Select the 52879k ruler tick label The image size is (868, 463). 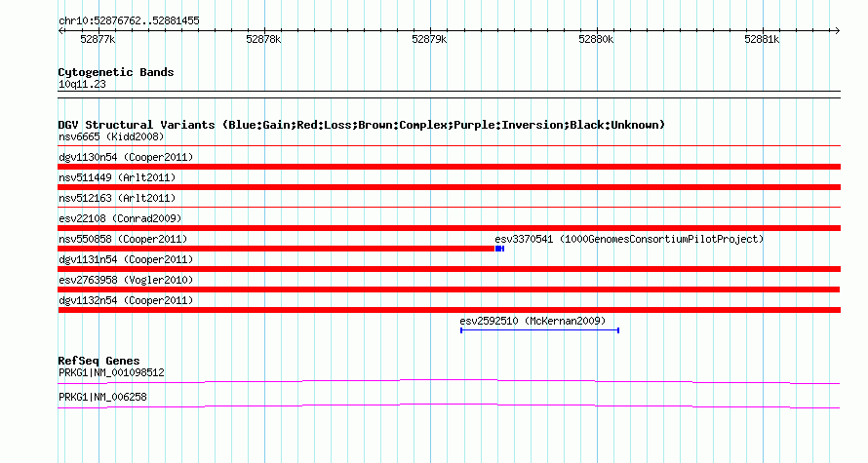tap(429, 39)
